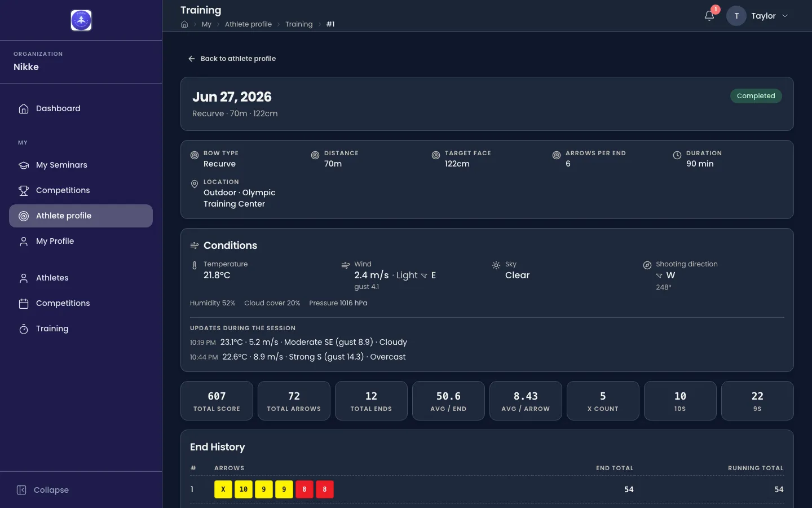Click the Dashboard home icon in sidebar

point(24,108)
